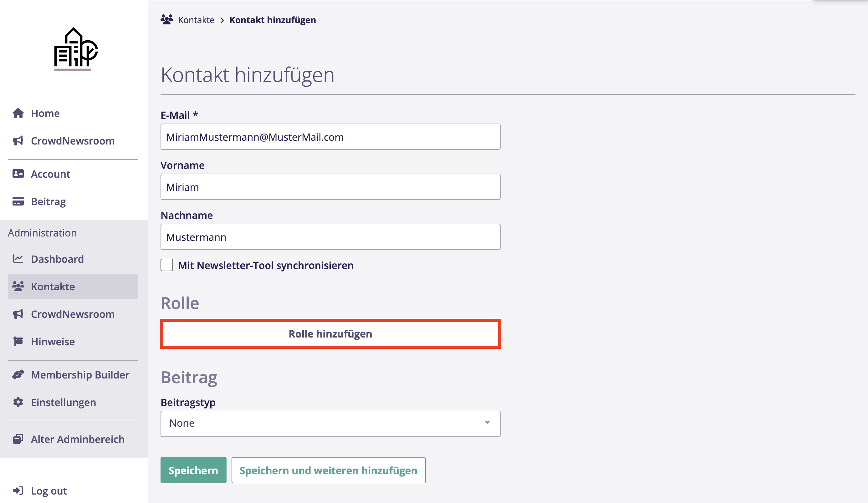This screenshot has height=503, width=868.
Task: Open the Beitragstyp dropdown
Action: (x=330, y=424)
